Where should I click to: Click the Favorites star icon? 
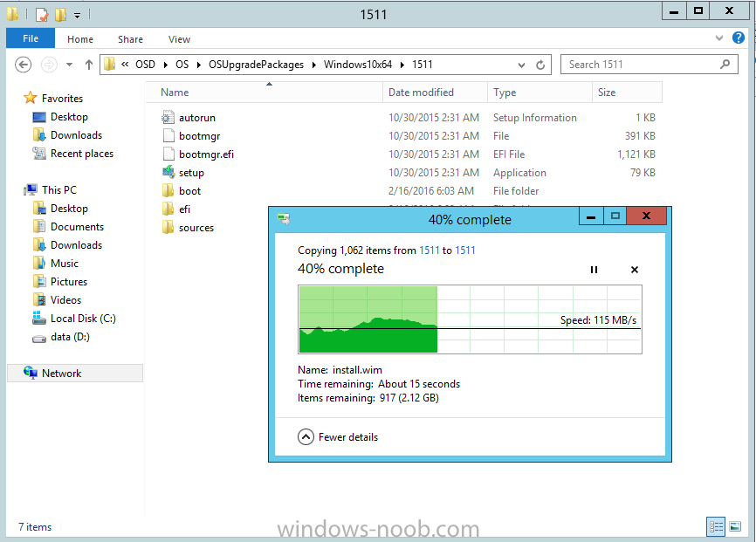click(31, 98)
